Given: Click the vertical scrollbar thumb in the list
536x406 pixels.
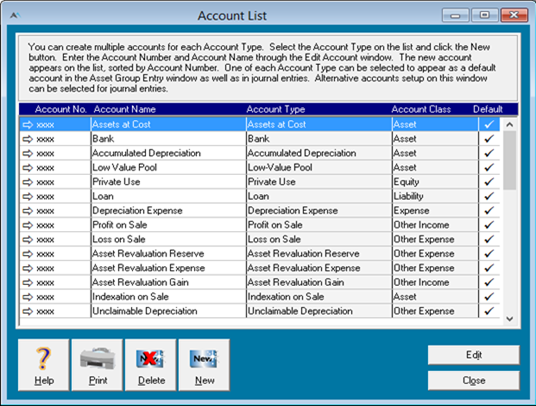Looking at the screenshot, I should (x=510, y=161).
